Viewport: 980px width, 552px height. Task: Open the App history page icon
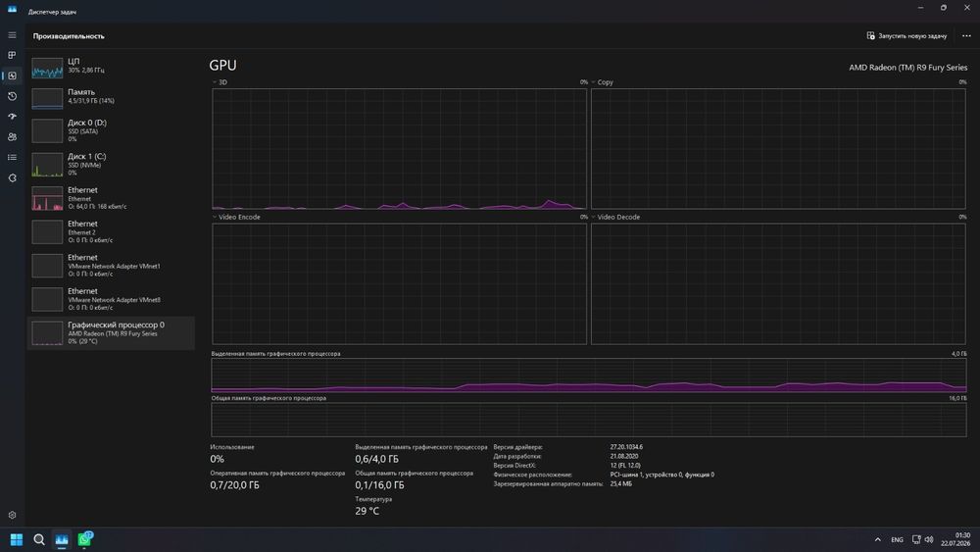coord(12,96)
